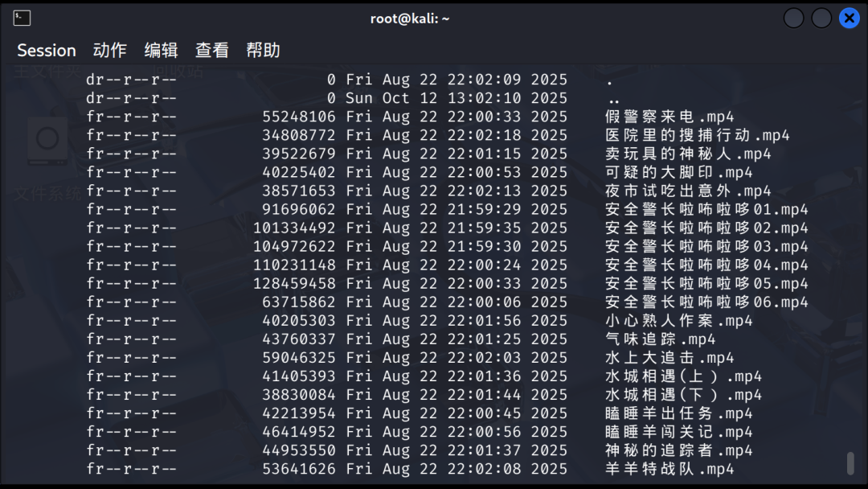Click the file size 53641626
This screenshot has height=489, width=868.
[299, 470]
